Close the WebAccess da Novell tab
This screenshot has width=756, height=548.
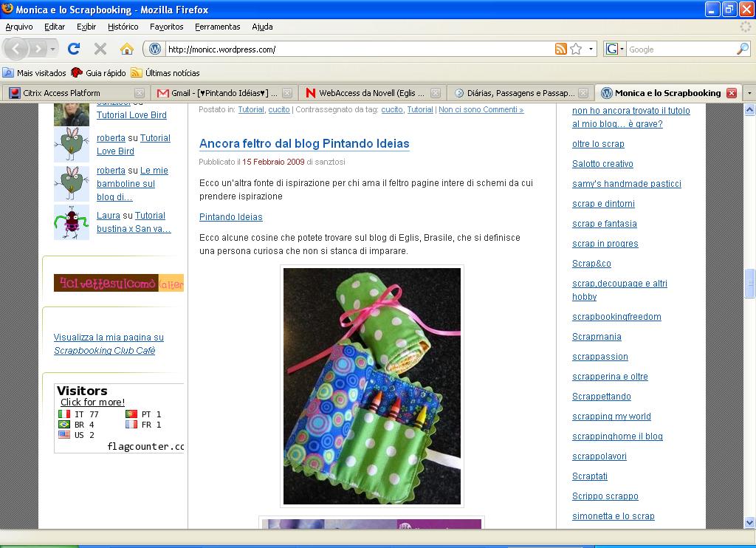[436, 93]
